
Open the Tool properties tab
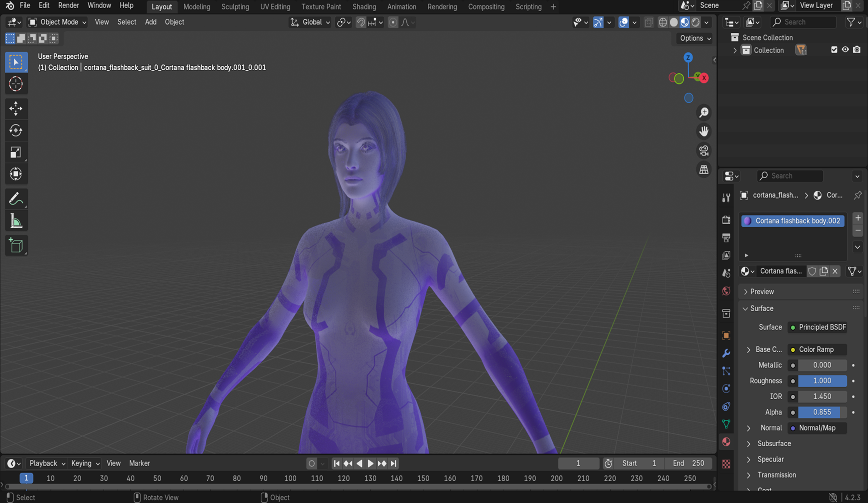[726, 198]
